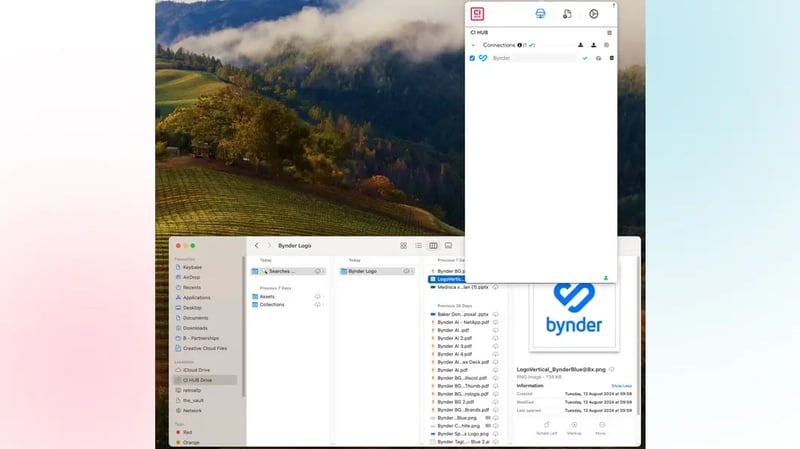
Task: Switch Finder to list view
Action: point(418,246)
